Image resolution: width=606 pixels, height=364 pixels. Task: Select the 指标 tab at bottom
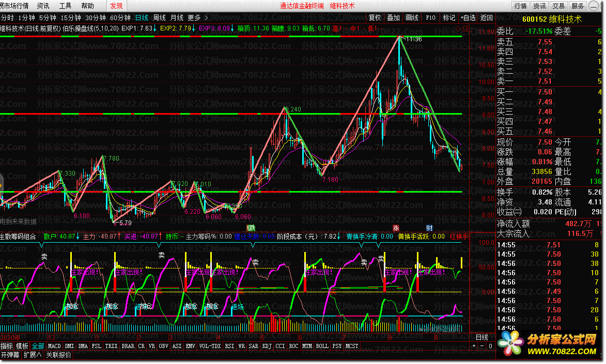7,346
